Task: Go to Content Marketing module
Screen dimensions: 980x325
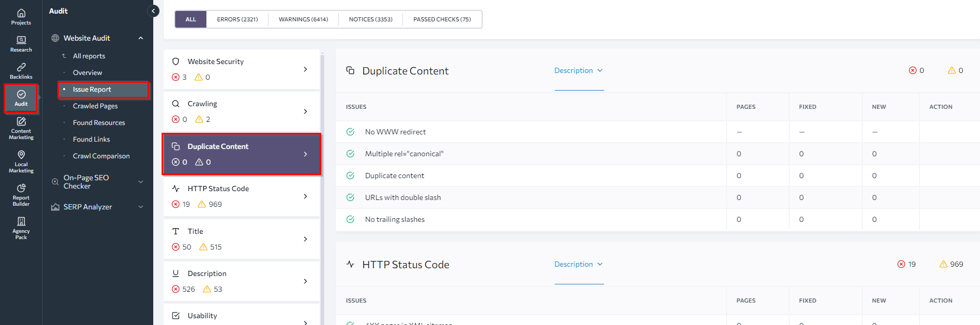Action: [21, 128]
